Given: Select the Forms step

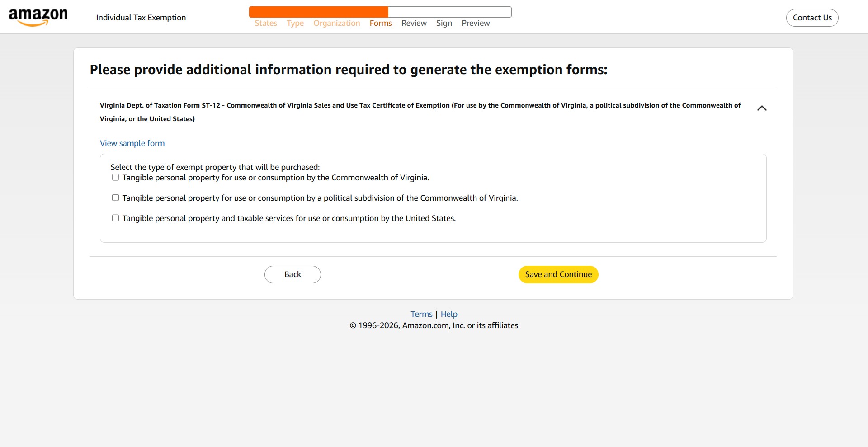Looking at the screenshot, I should [x=380, y=23].
